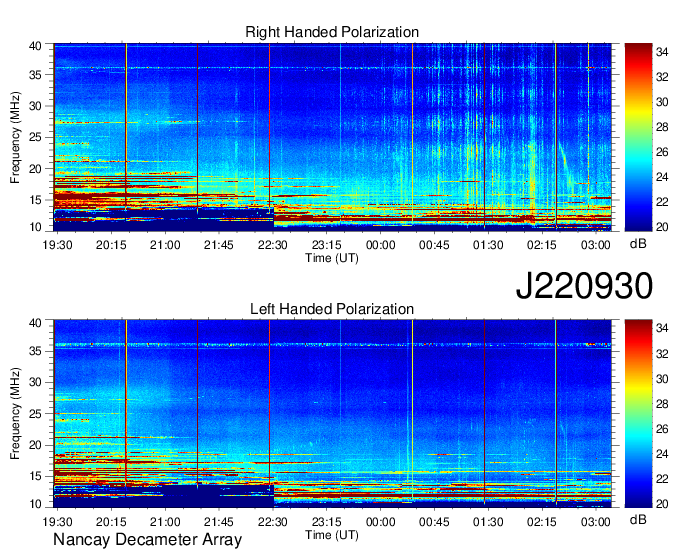
Task: Click the 01:30 time tick on left-handed plot
Action: tap(488, 522)
